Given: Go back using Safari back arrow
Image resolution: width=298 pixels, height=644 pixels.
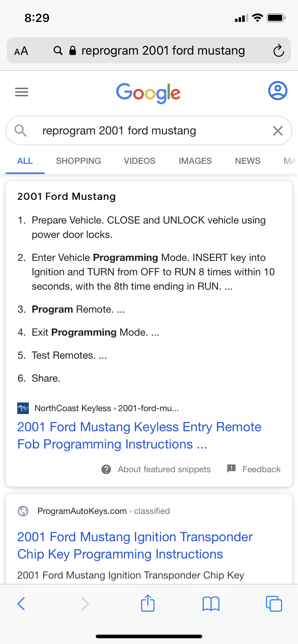Looking at the screenshot, I should (x=21, y=603).
